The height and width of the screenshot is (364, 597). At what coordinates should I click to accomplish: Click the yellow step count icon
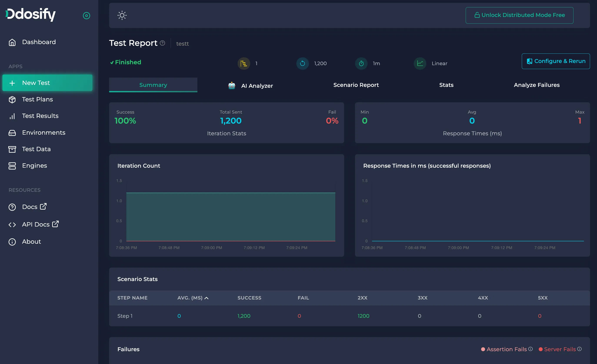244,63
